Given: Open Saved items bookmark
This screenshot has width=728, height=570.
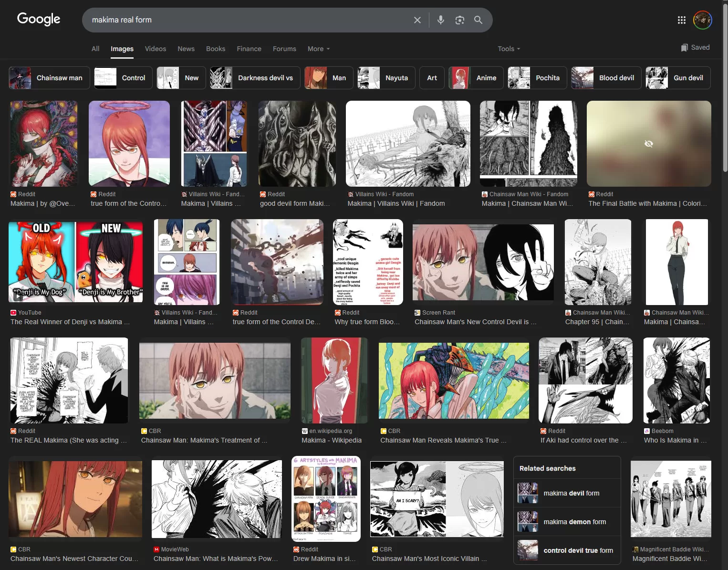Looking at the screenshot, I should (695, 47).
